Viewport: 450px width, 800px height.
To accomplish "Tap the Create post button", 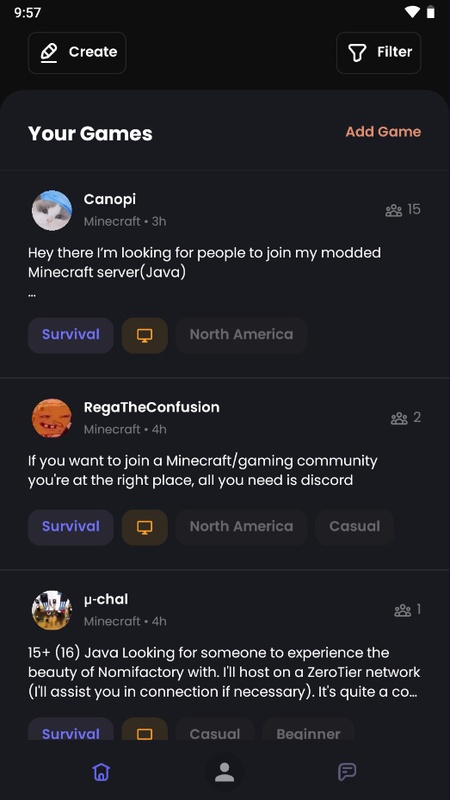I will (x=77, y=53).
